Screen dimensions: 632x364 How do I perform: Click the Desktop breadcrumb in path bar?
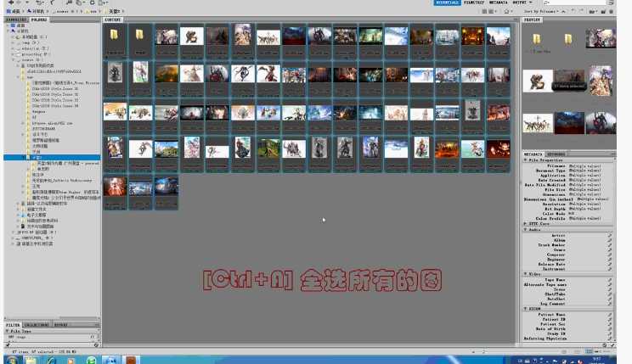[x=14, y=11]
